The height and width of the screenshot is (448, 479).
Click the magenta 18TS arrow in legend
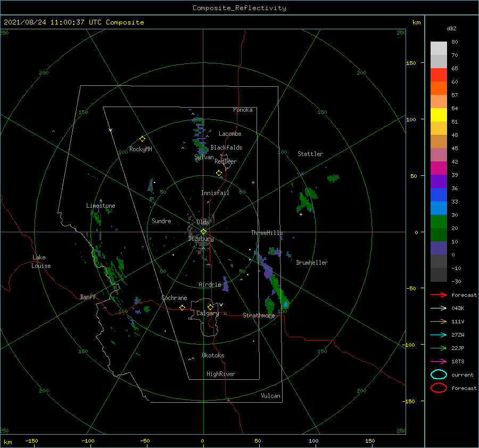[439, 362]
